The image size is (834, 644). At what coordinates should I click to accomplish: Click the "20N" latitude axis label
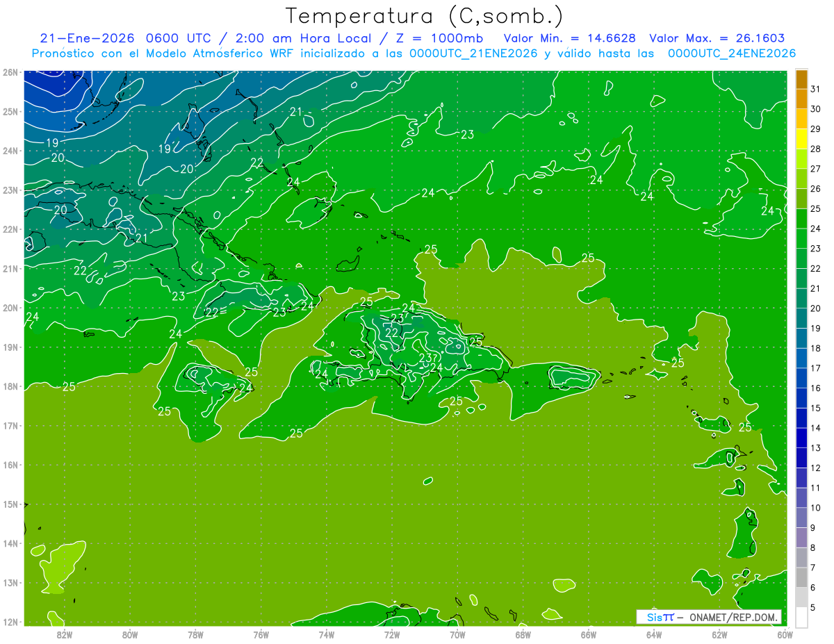click(10, 308)
